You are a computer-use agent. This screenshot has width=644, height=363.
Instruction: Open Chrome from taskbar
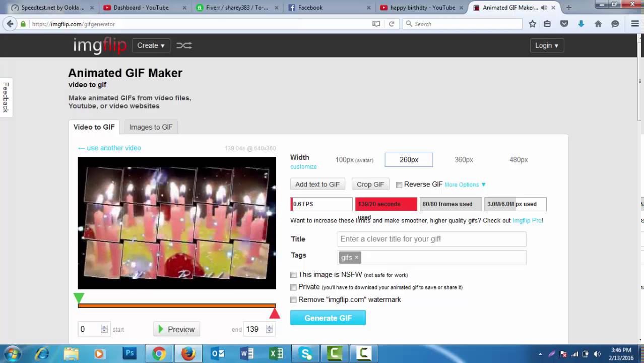(159, 354)
